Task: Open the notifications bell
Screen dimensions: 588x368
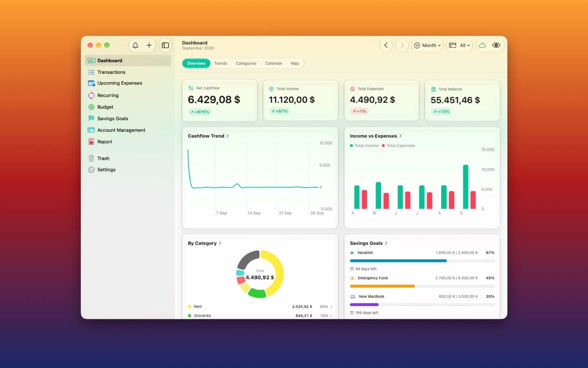Action: (135, 45)
